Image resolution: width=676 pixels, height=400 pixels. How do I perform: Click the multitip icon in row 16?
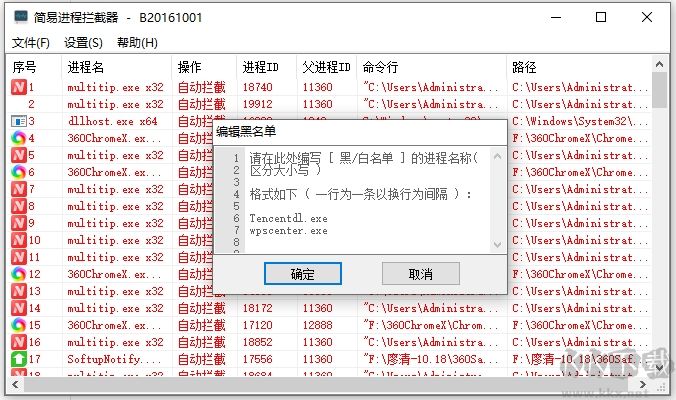pyautogui.click(x=19, y=342)
